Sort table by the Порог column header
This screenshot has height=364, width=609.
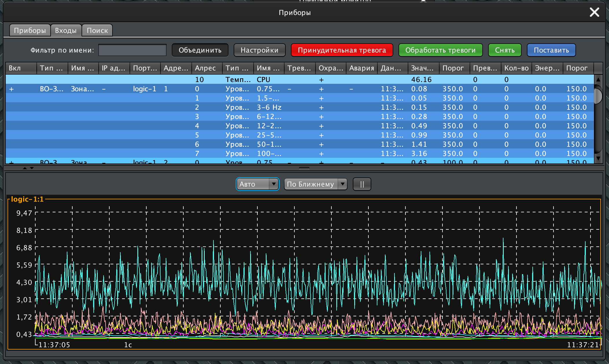[x=453, y=68]
